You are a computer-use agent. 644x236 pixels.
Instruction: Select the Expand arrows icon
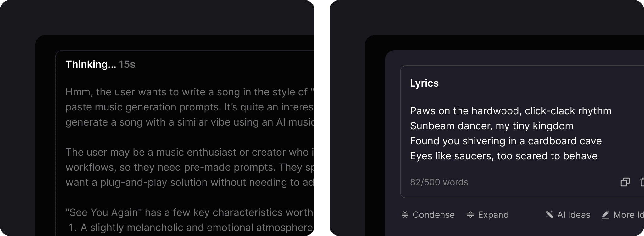[470, 215]
